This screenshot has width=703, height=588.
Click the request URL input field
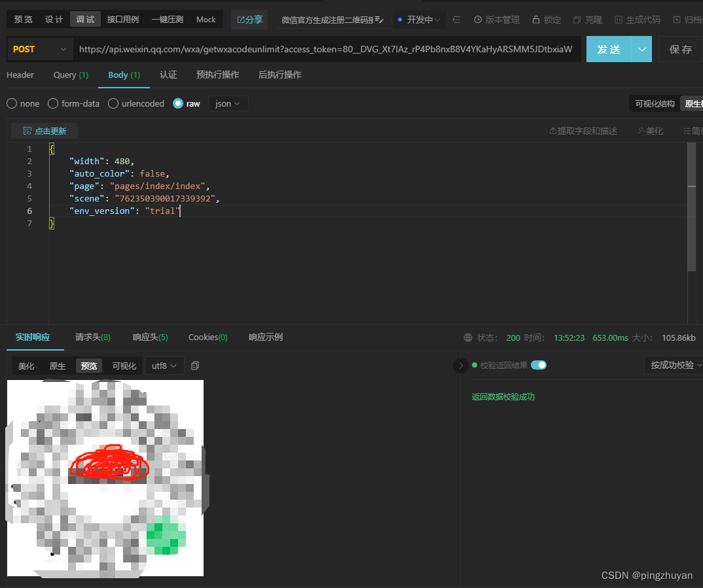tap(326, 49)
